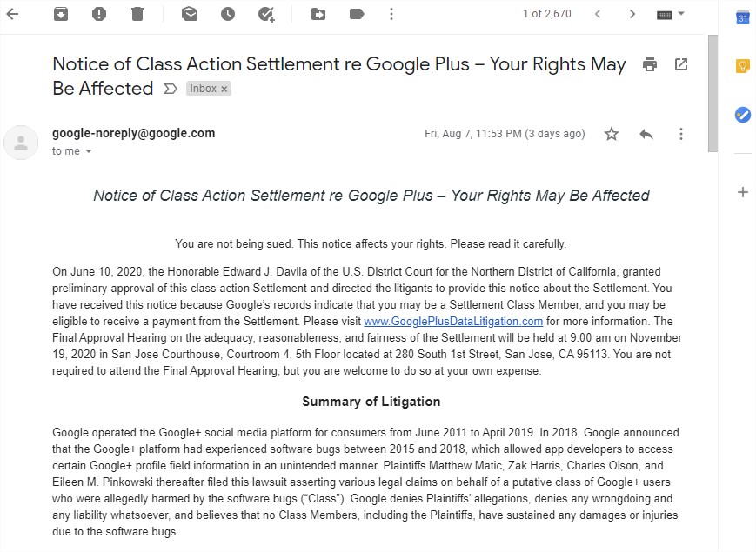This screenshot has height=552, width=756.
Task: Toggle the importance marker beside subject
Action: [x=171, y=89]
